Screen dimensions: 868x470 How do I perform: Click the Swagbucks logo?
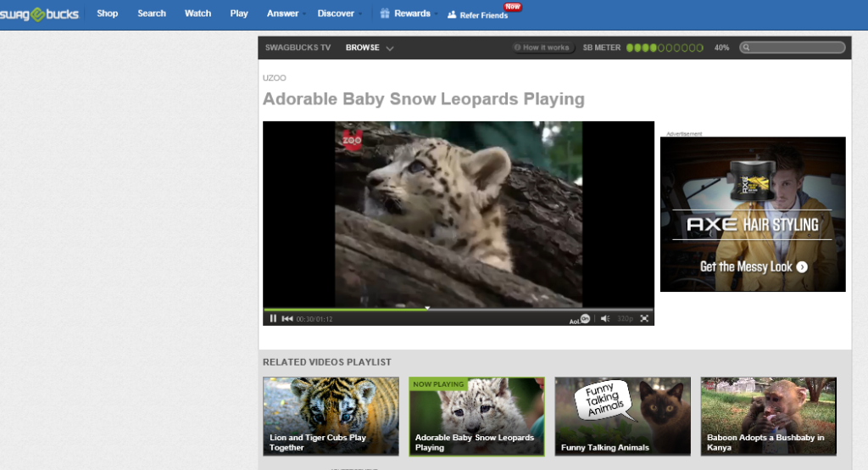39,14
